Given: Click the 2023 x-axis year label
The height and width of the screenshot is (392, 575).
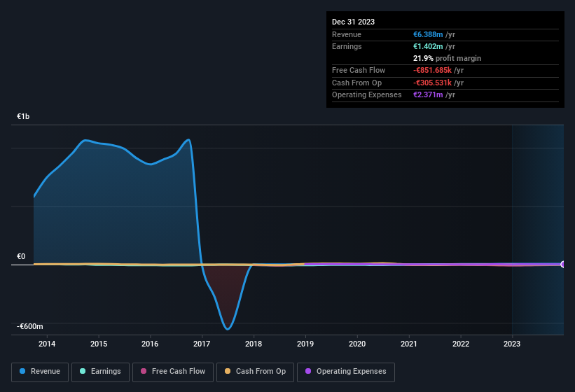Looking at the screenshot, I should coord(511,344).
